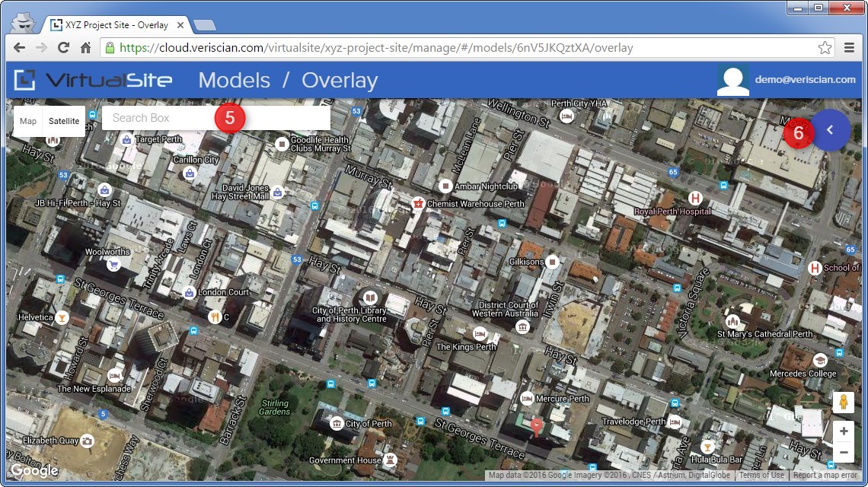Open a new browser tab
Viewport: 868px width, 487px height.
pyautogui.click(x=204, y=25)
